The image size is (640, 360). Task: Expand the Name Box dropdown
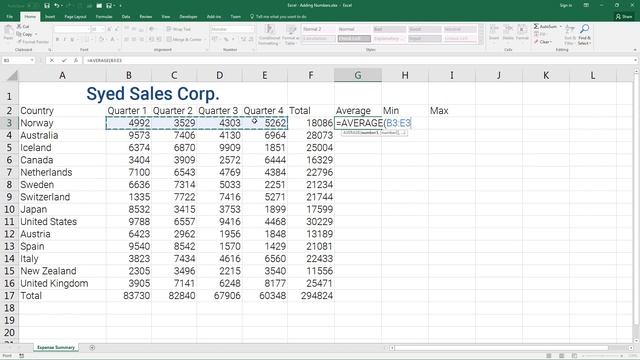tap(32, 60)
